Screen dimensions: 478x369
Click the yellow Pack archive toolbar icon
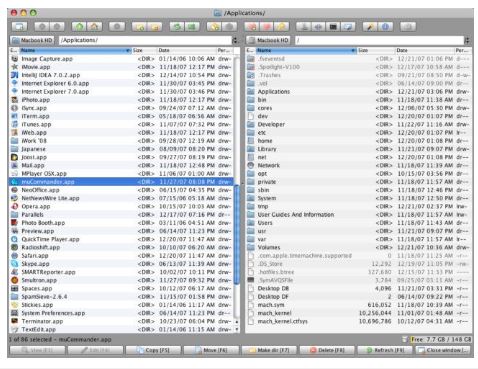[214, 27]
